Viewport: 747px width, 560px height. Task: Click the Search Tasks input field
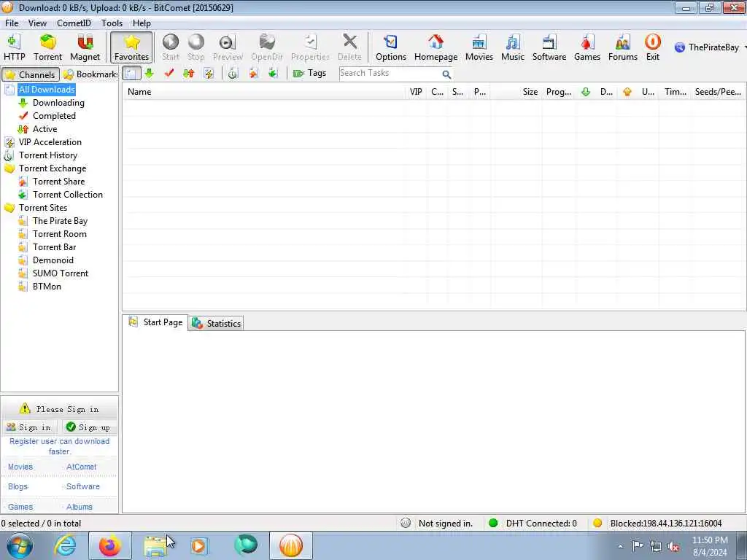[390, 74]
